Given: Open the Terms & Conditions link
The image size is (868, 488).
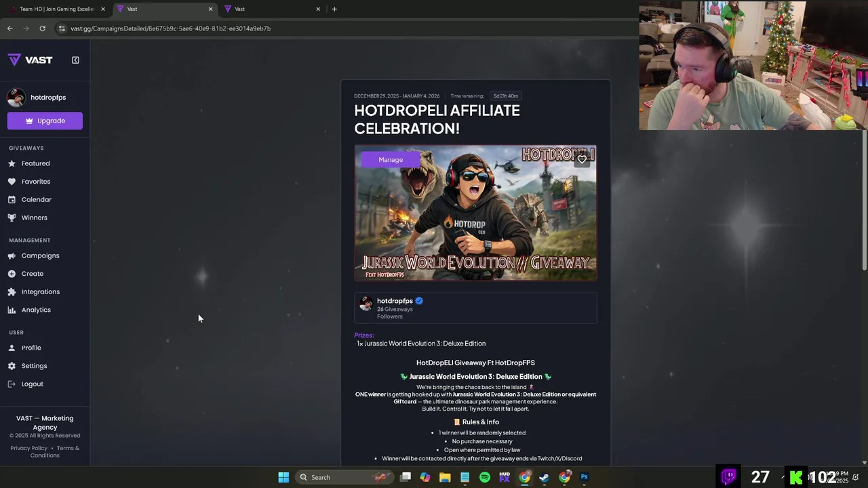Looking at the screenshot, I should click(x=55, y=451).
